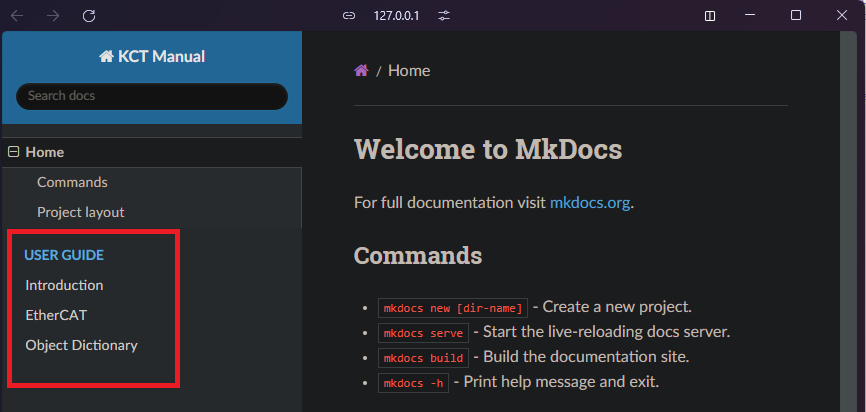
Task: Click the browser forward arrow
Action: tap(53, 16)
